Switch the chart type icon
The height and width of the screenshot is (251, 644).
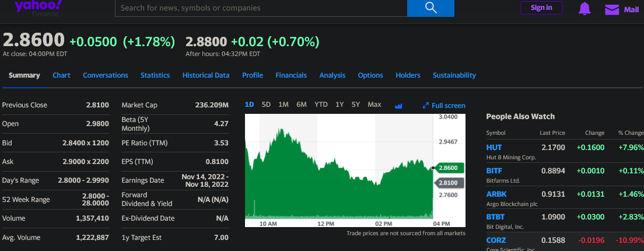(x=399, y=106)
